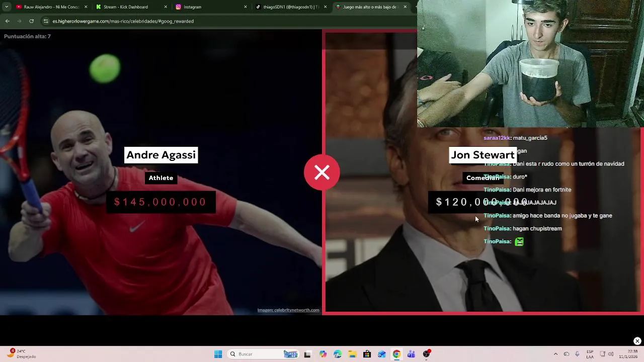
Task: Focus Google Chrome in the taskbar
Action: pos(396,354)
